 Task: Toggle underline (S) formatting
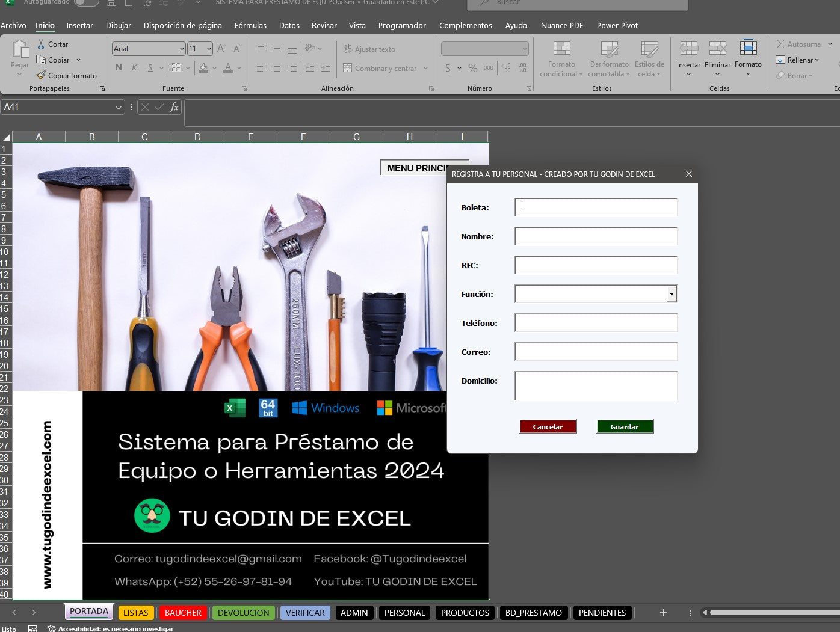[150, 68]
